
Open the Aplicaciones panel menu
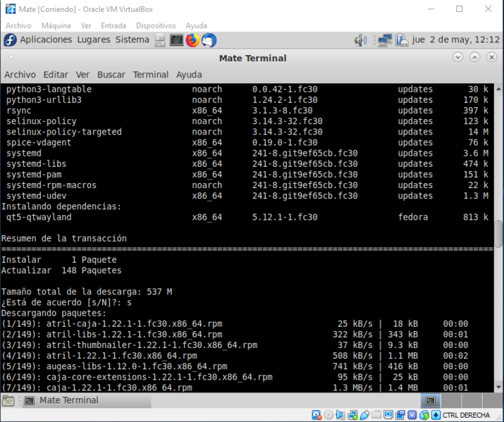[46, 40]
